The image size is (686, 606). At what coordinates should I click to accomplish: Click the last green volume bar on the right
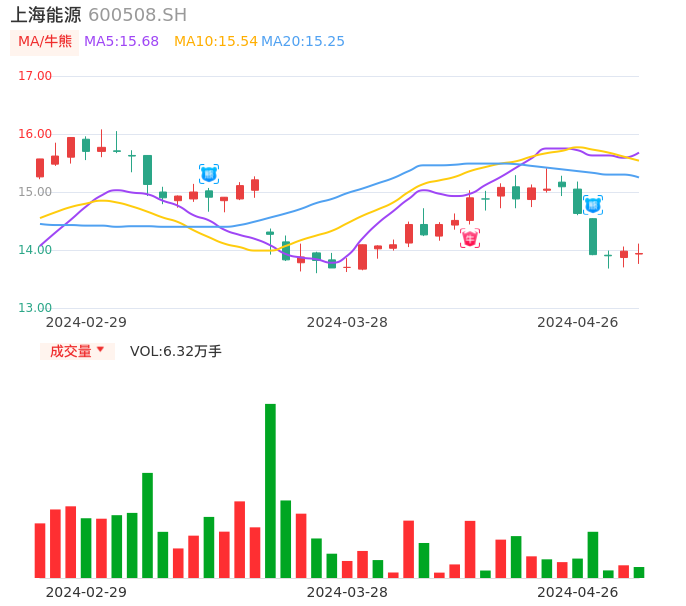coord(639,572)
